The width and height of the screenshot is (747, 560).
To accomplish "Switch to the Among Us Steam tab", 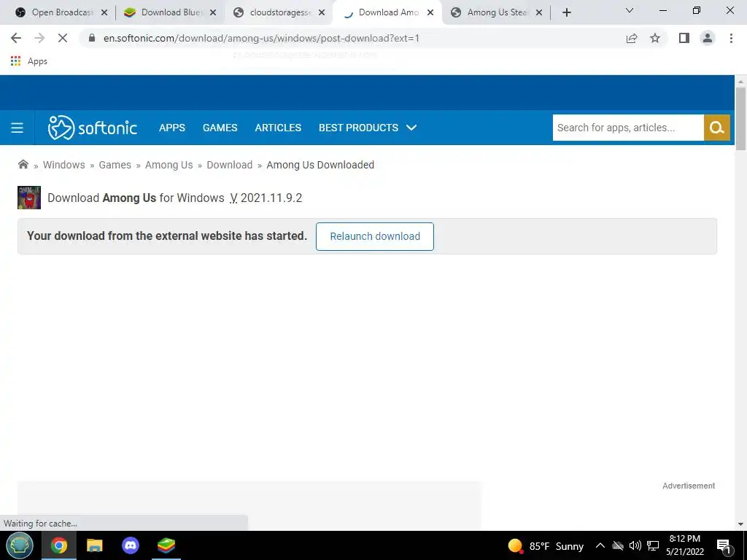I will [x=490, y=12].
